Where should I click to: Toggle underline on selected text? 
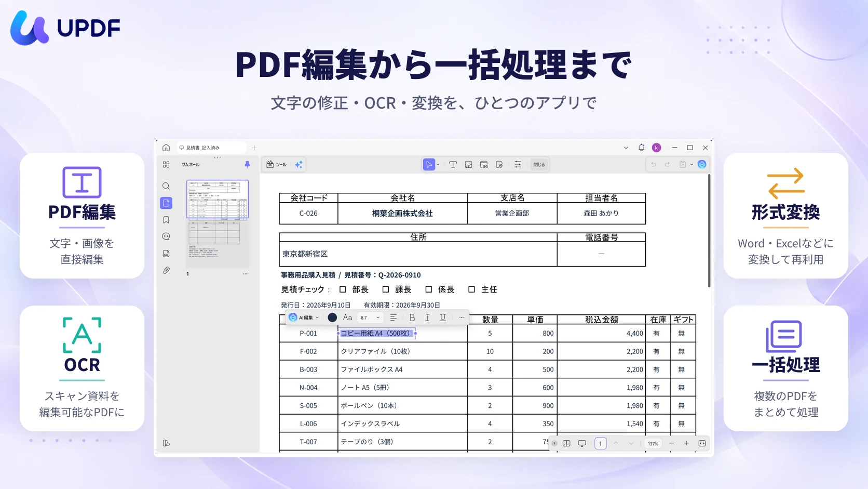pyautogui.click(x=443, y=318)
